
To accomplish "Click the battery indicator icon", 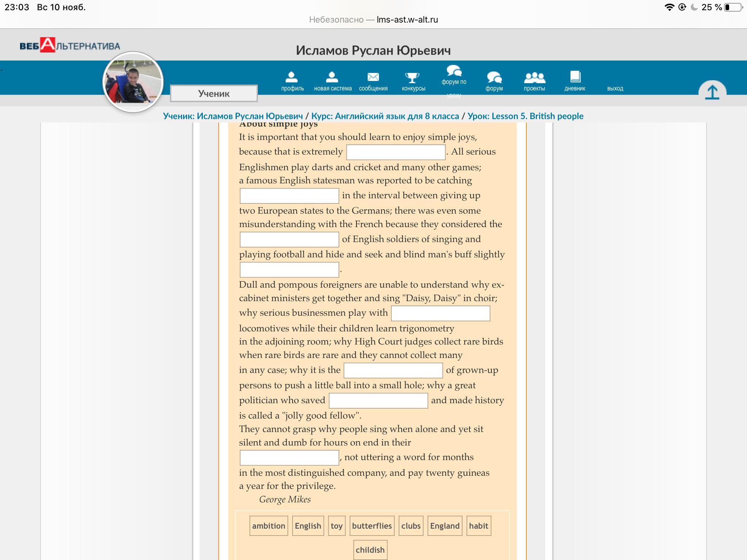I will [734, 7].
